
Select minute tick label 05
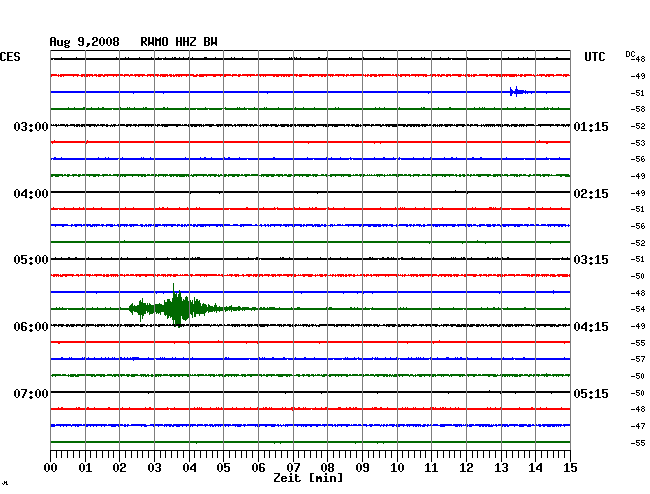coord(223,467)
